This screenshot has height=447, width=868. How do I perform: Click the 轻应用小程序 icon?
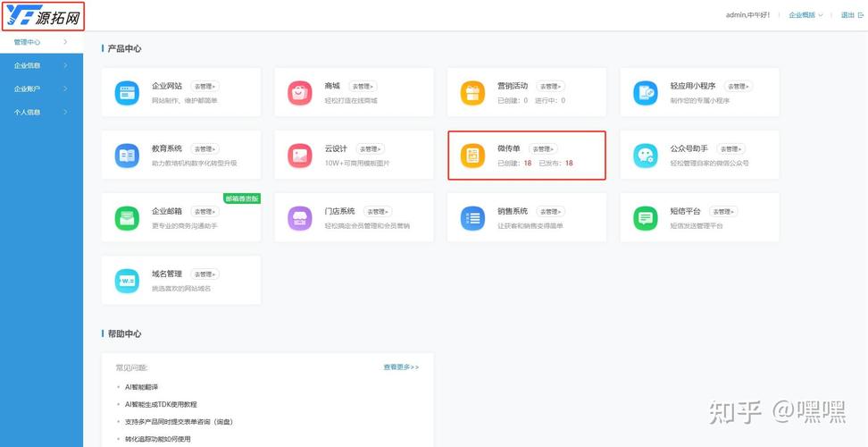point(645,92)
